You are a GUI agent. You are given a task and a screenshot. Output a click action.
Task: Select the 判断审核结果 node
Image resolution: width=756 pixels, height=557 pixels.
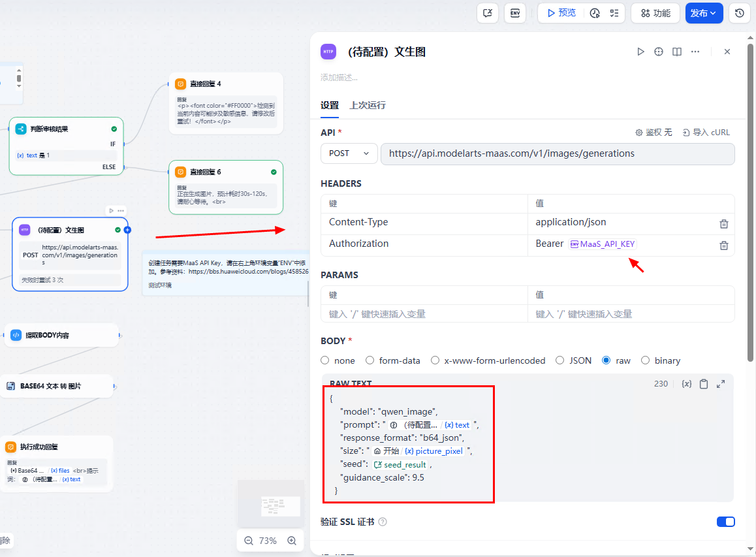point(67,146)
